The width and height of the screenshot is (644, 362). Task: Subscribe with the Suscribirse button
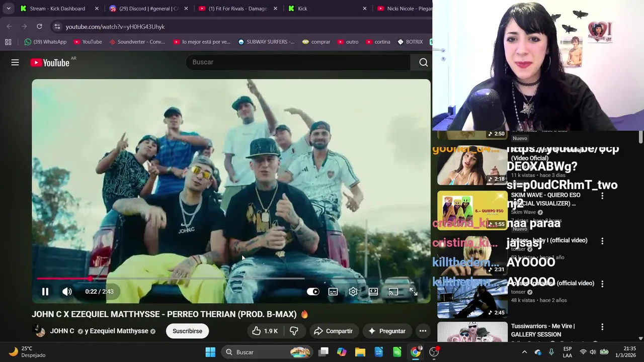pyautogui.click(x=187, y=331)
